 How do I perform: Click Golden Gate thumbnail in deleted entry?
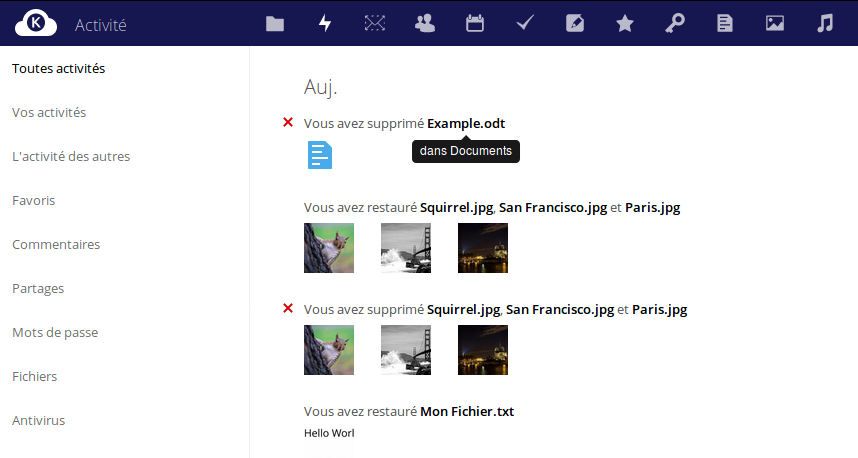(x=406, y=350)
